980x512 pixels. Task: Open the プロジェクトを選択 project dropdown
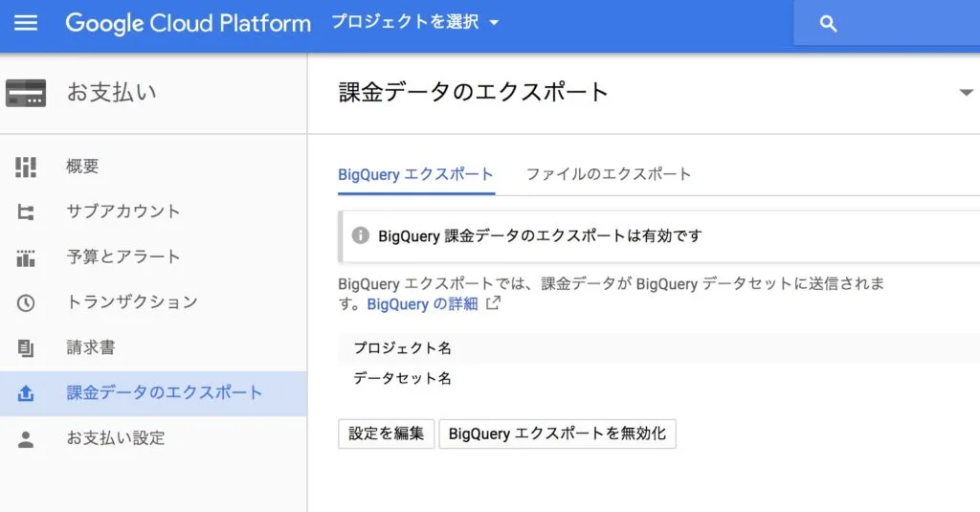pos(415,22)
